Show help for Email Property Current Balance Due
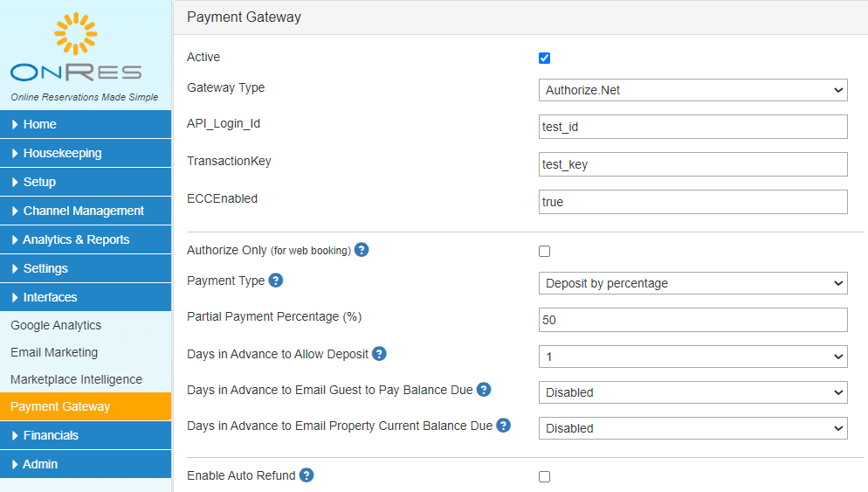Viewport: 868px width, 492px height. pos(503,425)
